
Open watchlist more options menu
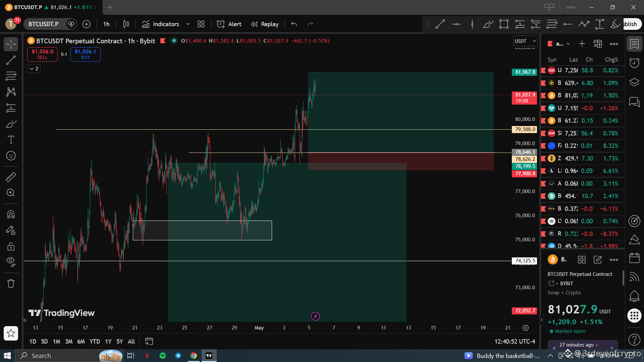(x=614, y=44)
